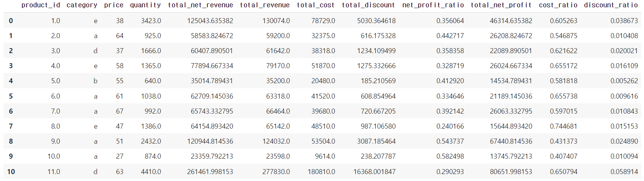Click cost_ratio value 0.407407
Image resolution: width=644 pixels, height=181 pixels.
tap(564, 156)
